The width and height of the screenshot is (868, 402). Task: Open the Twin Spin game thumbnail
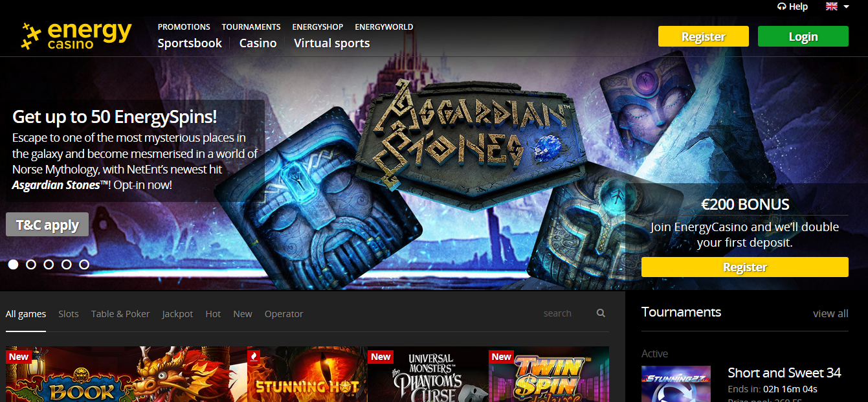(x=549, y=374)
